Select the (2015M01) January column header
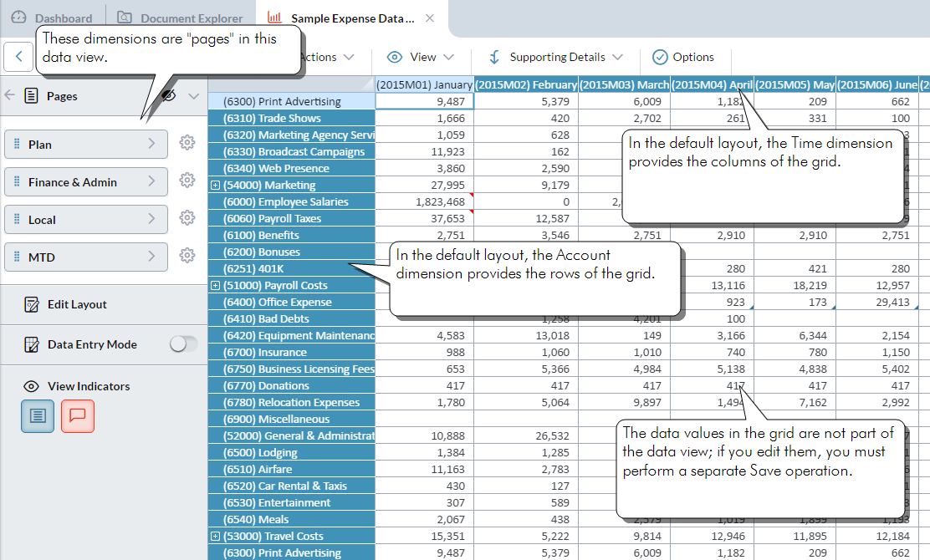The image size is (930, 560). click(x=424, y=84)
